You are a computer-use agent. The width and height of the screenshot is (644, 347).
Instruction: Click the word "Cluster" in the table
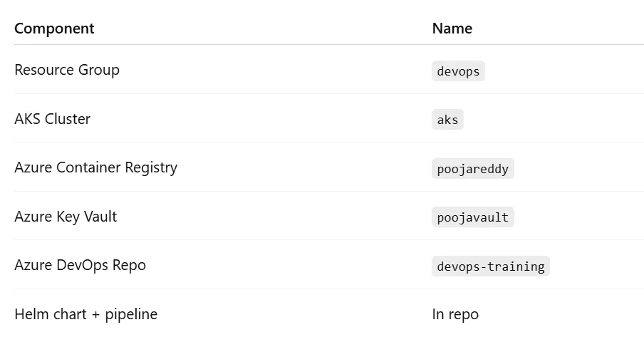pos(68,119)
